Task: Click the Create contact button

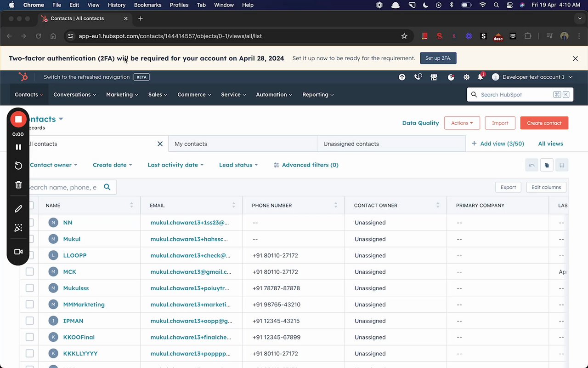Action: pos(544,123)
